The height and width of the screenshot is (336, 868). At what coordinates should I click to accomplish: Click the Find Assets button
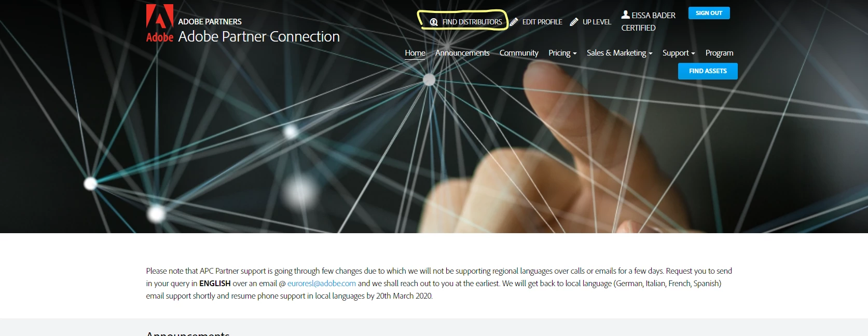point(708,71)
